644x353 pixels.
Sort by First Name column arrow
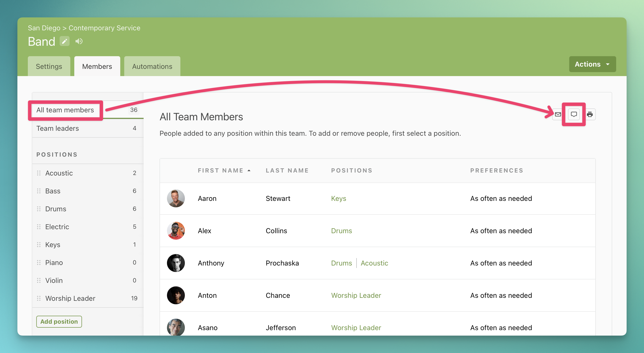click(249, 171)
